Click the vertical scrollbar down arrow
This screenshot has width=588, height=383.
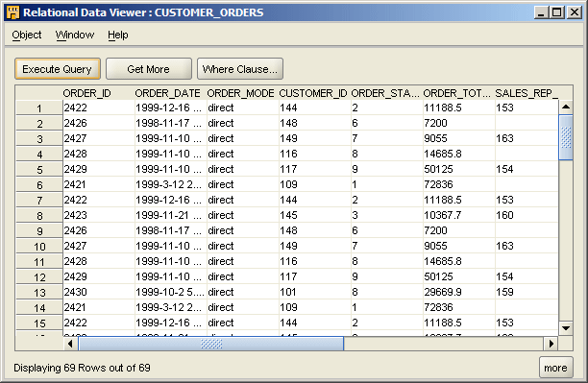coord(566,328)
